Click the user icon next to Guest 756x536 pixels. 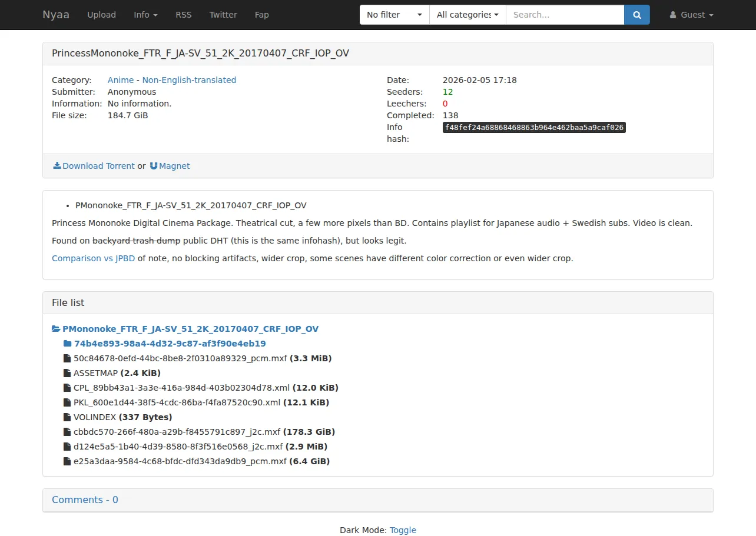673,15
